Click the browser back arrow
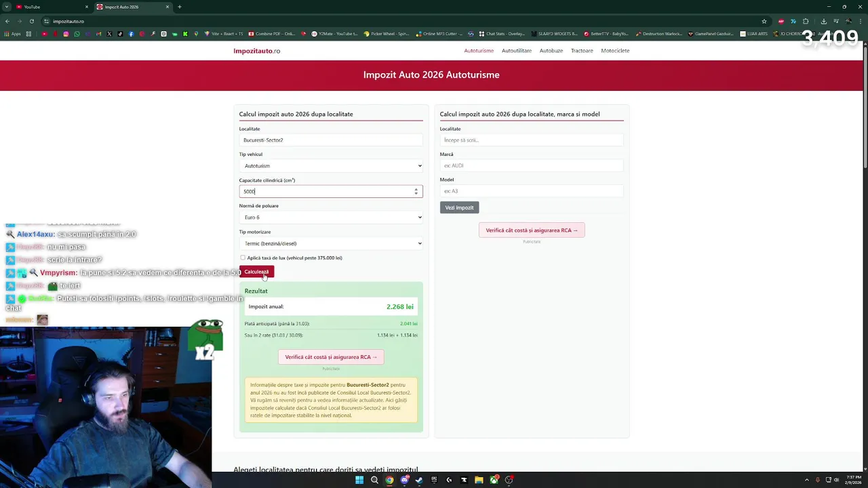The image size is (868, 488). click(7, 21)
